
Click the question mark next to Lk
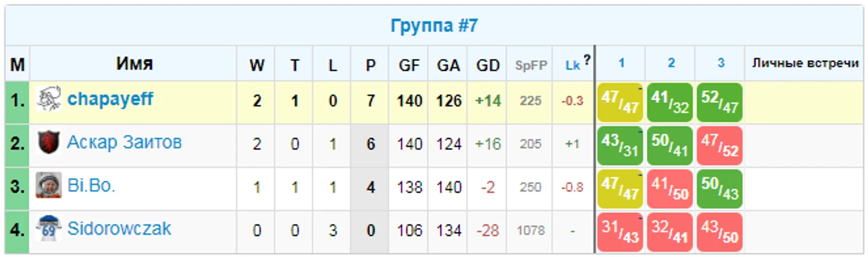click(x=587, y=59)
